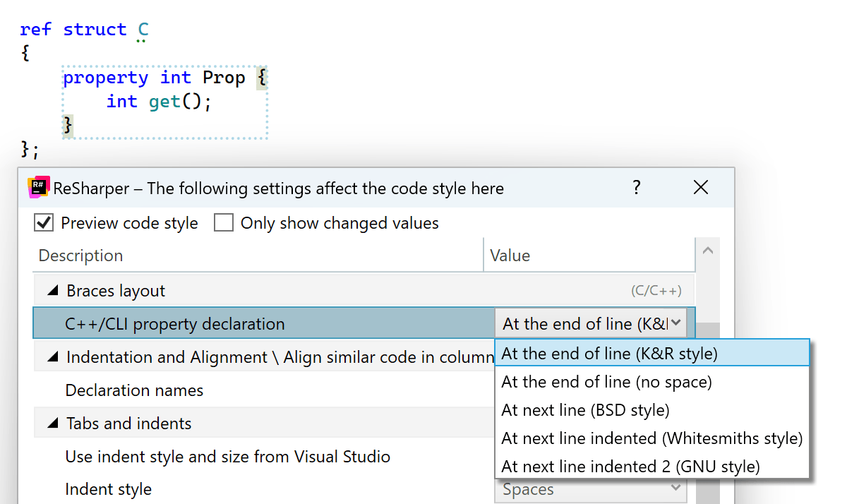Collapse the Tabs and indents group

(53, 424)
